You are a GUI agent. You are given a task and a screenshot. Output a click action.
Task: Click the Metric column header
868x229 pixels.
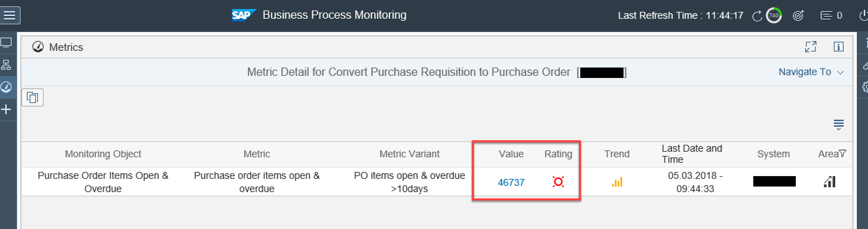[257, 154]
